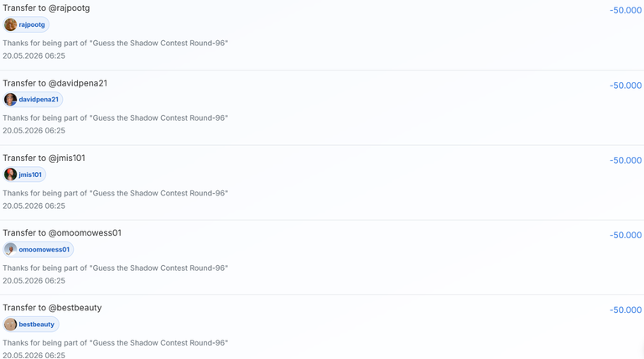Image resolution: width=644 pixels, height=359 pixels.
Task: Select the "Transfer to @bestbeauty" title
Action: pyautogui.click(x=52, y=308)
